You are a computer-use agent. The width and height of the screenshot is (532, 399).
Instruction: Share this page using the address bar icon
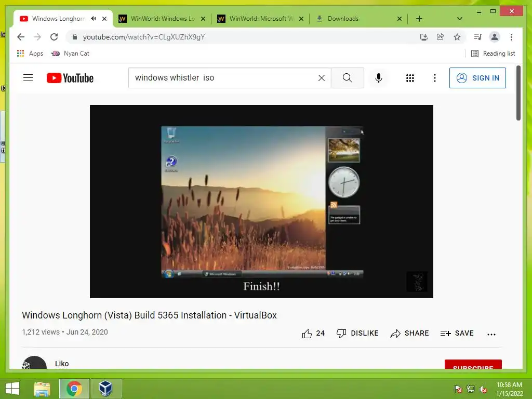[x=441, y=37]
